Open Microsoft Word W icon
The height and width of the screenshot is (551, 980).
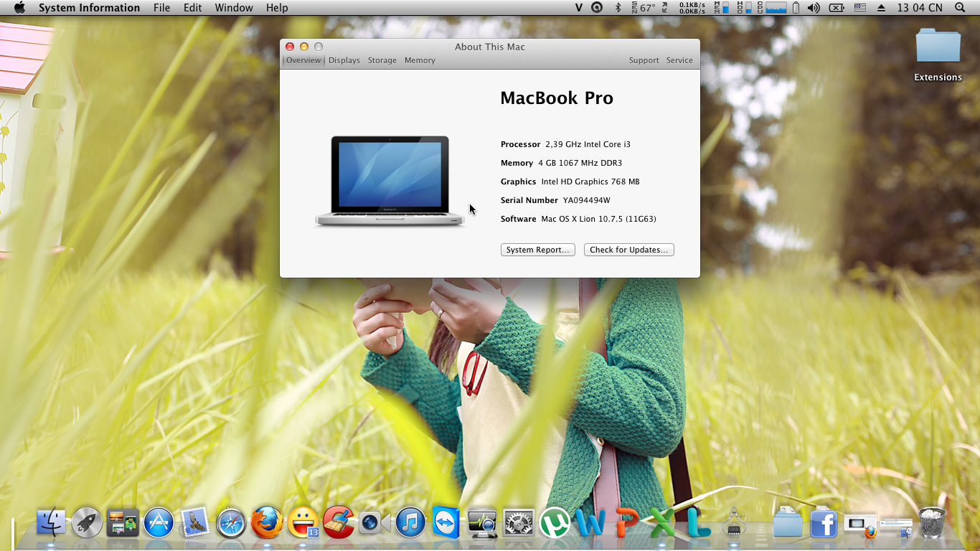[x=590, y=522]
